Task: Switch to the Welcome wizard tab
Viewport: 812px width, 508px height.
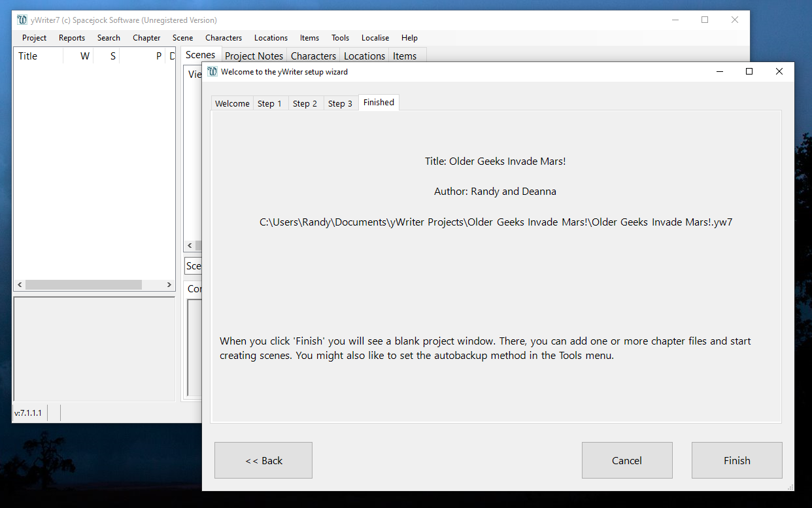Action: (x=232, y=103)
